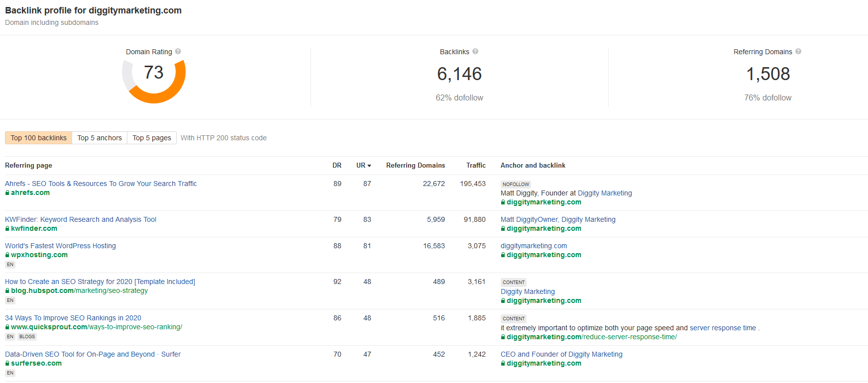This screenshot has width=868, height=383.
Task: Click the diggitymarketing.com backlink in surferseo row
Action: coord(544,363)
